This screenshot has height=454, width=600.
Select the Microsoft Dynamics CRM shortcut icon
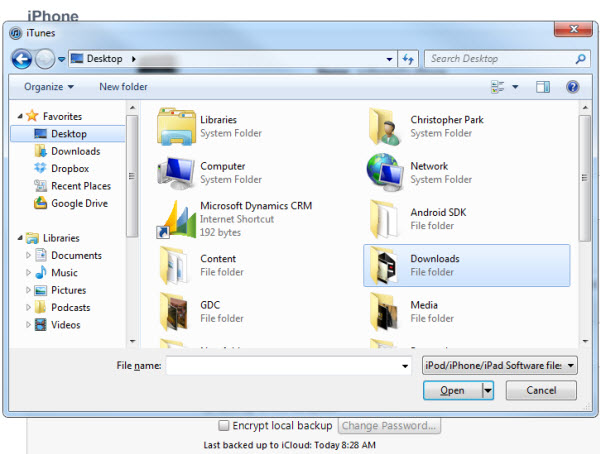176,218
